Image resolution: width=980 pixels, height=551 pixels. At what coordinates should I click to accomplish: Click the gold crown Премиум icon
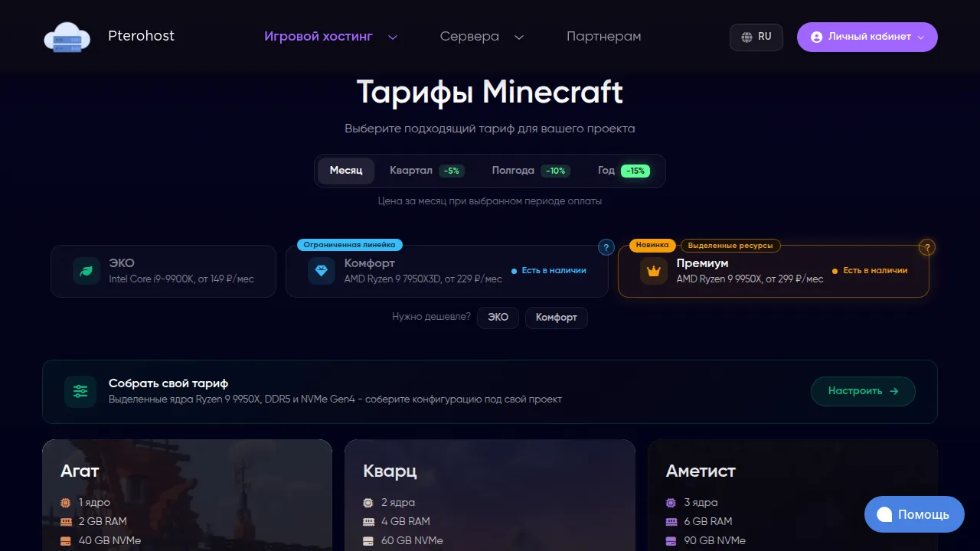(654, 271)
